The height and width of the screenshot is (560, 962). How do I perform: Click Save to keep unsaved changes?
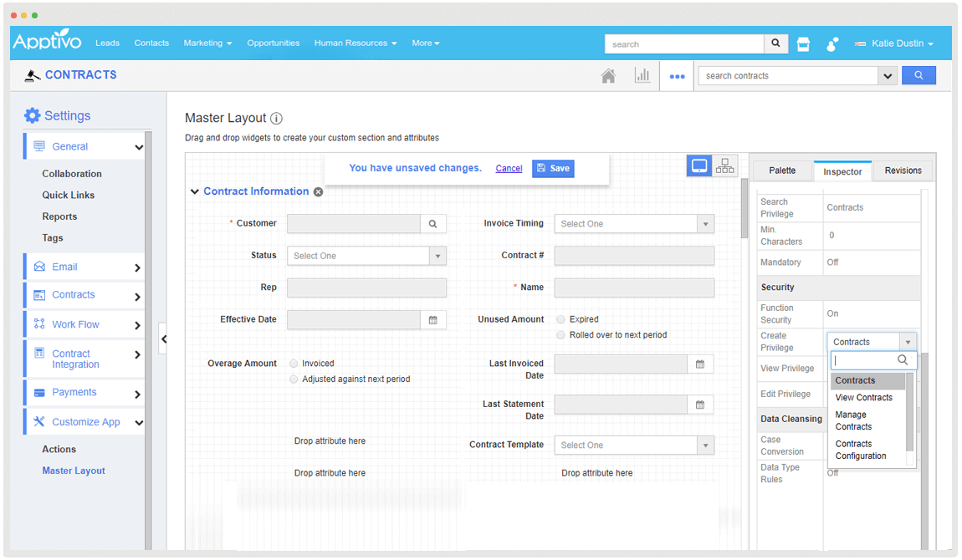tap(553, 168)
